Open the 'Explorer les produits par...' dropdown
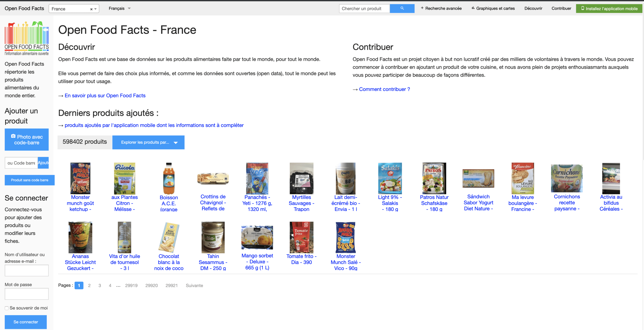This screenshot has width=644, height=330. pos(148,142)
